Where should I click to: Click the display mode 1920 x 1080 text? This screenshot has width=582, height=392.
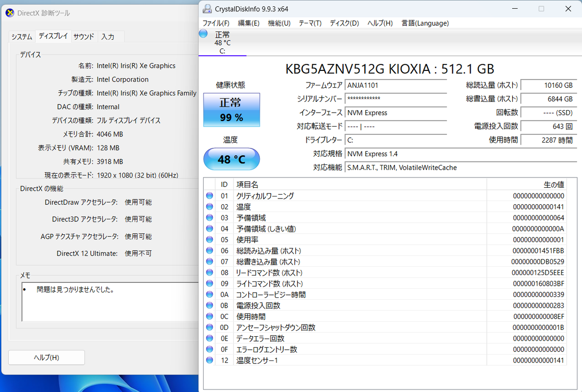click(137, 175)
